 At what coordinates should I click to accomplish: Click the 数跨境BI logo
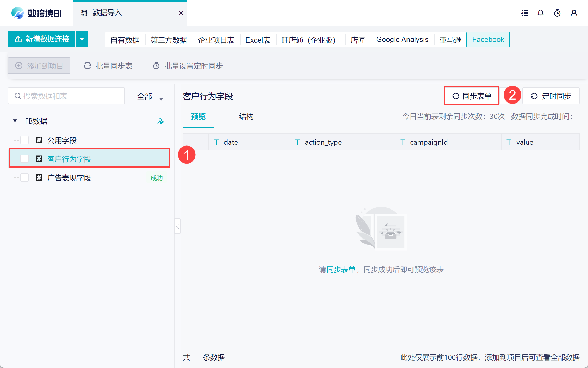coord(36,13)
